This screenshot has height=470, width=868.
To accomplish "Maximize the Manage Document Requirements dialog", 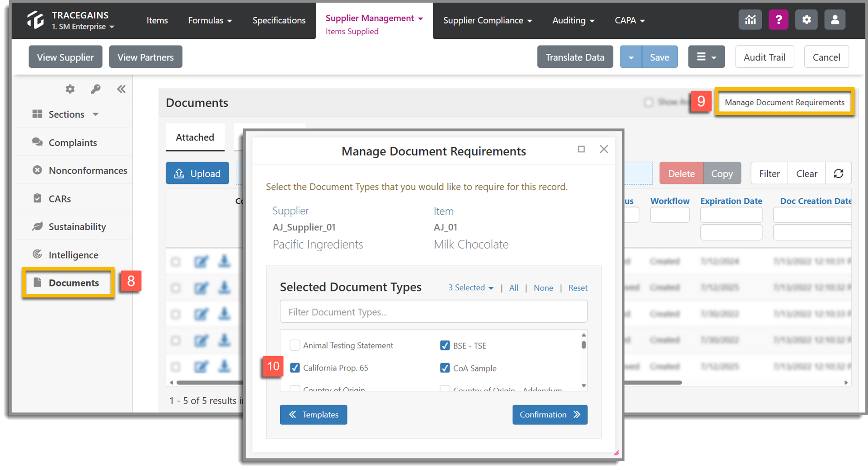I will pyautogui.click(x=582, y=149).
